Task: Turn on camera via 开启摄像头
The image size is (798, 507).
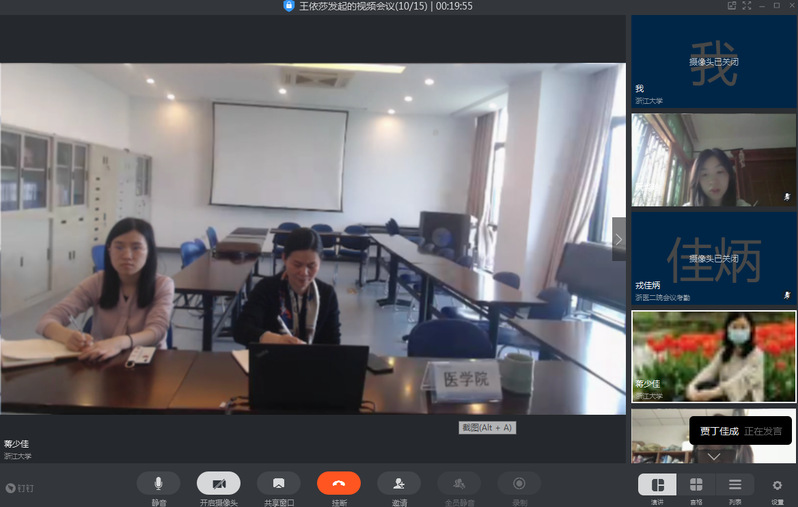Action: 218,483
